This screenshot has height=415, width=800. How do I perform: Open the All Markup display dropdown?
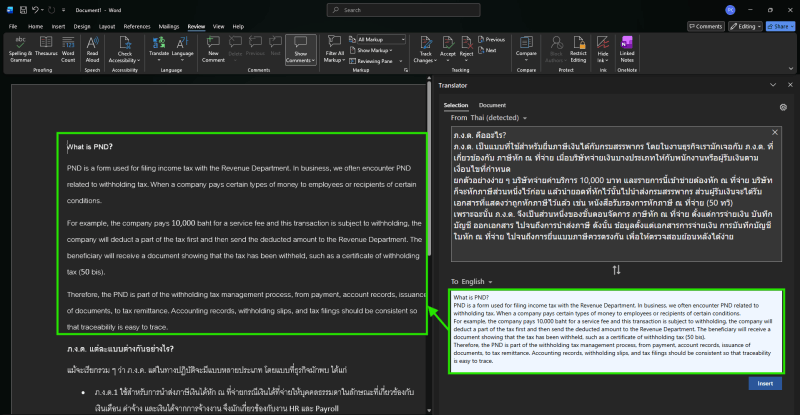(x=377, y=39)
